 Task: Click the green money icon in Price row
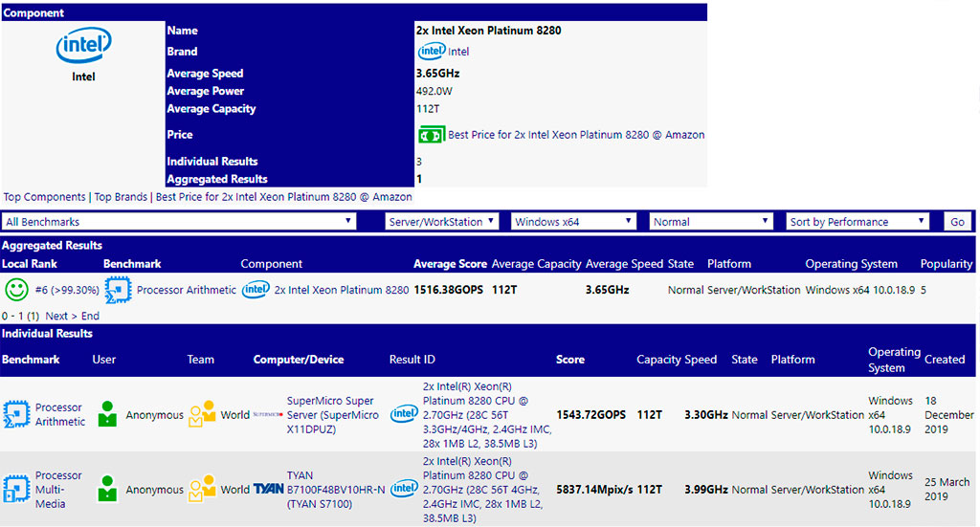click(431, 134)
